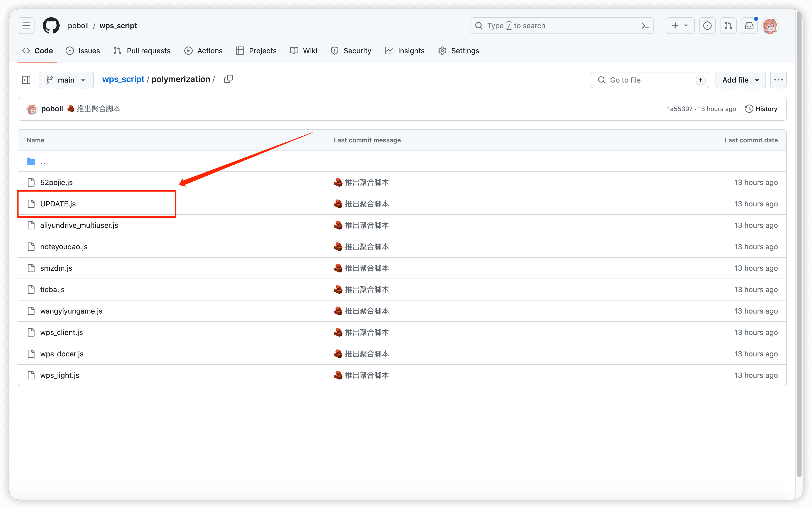
Task: Visit poboll's profile link
Action: click(52, 108)
